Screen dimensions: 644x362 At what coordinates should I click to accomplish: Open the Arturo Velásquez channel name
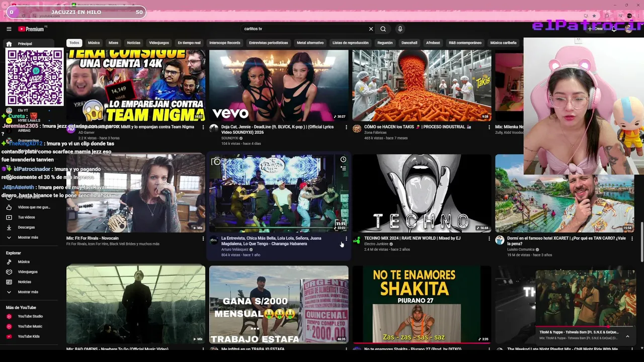point(235,249)
